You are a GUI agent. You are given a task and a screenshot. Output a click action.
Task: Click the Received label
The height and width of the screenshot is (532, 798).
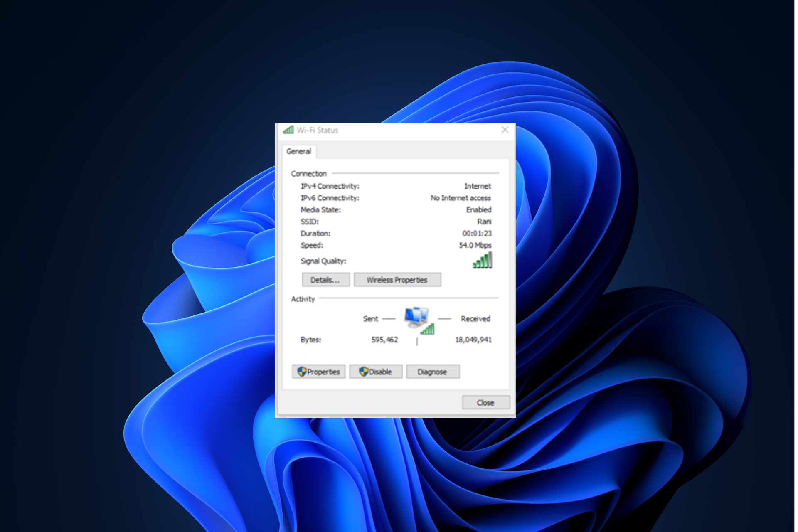[x=475, y=319]
